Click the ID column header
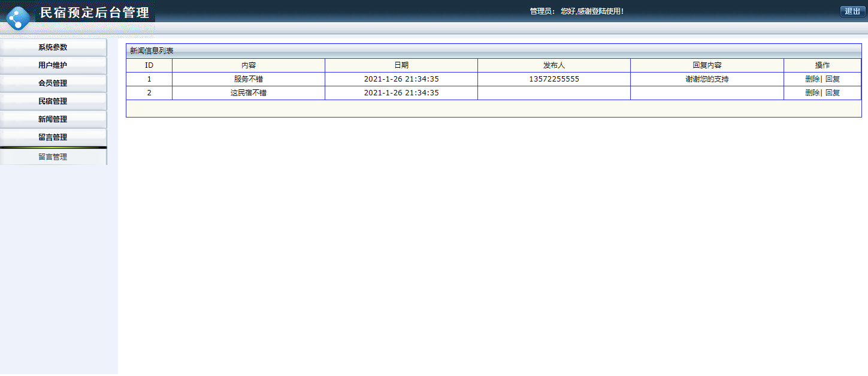This screenshot has width=868, height=376. 149,65
